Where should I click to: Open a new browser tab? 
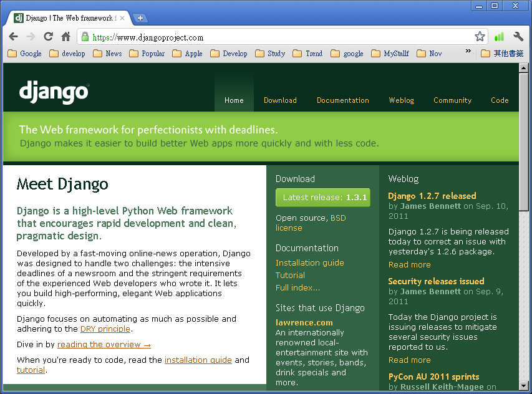[140, 18]
